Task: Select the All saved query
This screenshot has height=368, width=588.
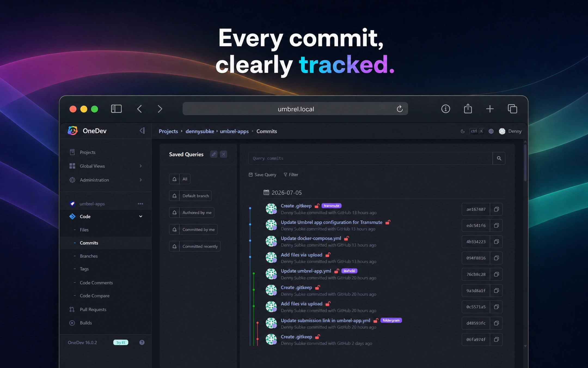Action: pos(185,179)
